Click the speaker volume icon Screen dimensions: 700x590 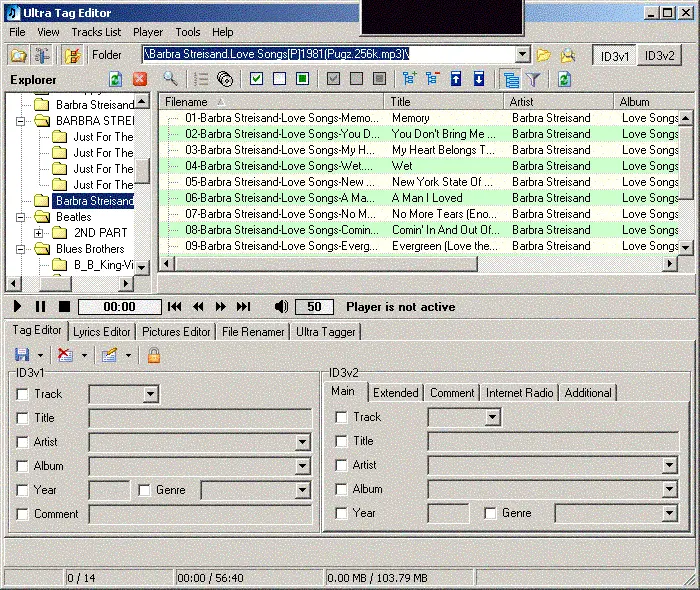[281, 307]
